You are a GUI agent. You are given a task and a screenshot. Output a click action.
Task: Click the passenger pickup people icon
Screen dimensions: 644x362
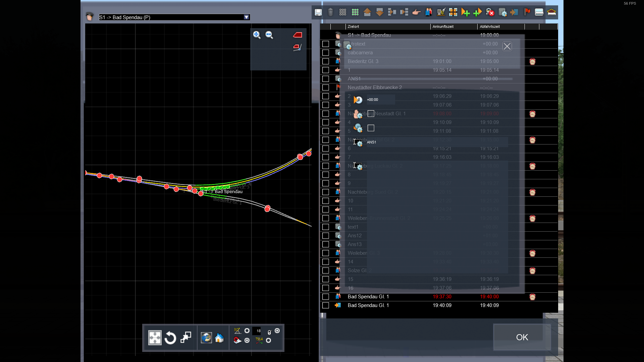coord(428,12)
